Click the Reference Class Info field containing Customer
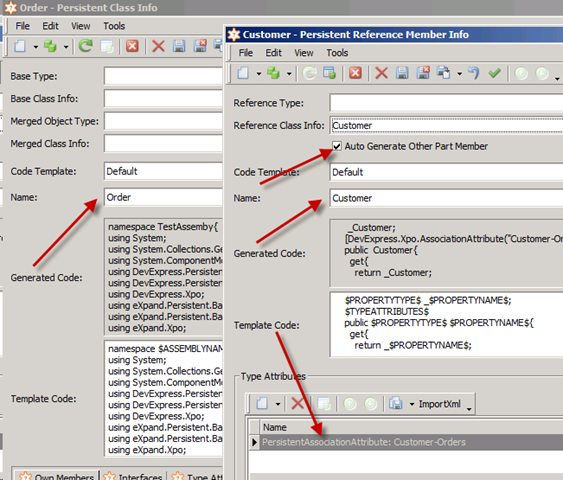 pyautogui.click(x=446, y=125)
